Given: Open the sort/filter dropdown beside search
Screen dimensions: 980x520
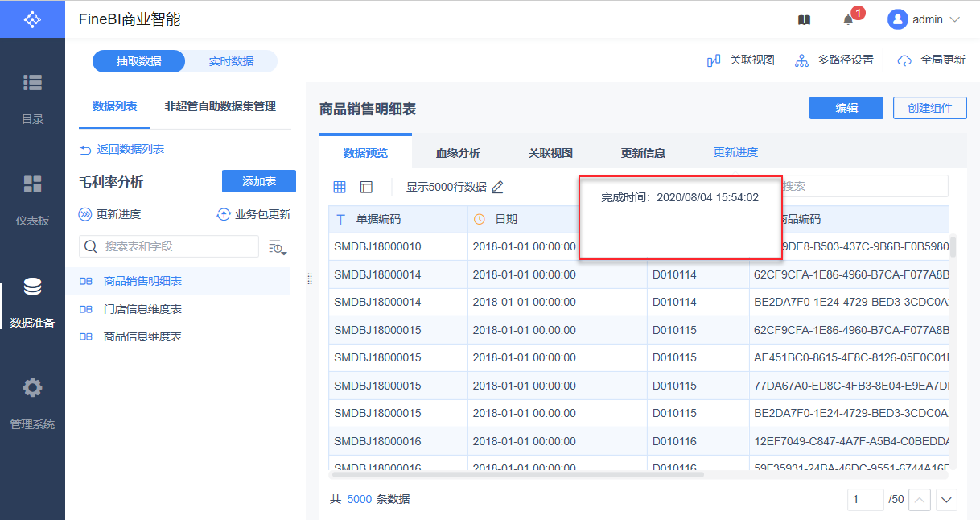Looking at the screenshot, I should [x=278, y=247].
